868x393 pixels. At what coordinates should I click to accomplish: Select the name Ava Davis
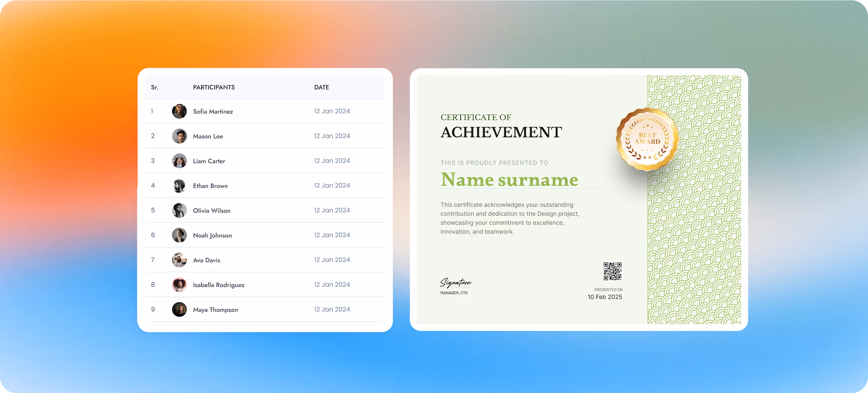click(x=206, y=260)
